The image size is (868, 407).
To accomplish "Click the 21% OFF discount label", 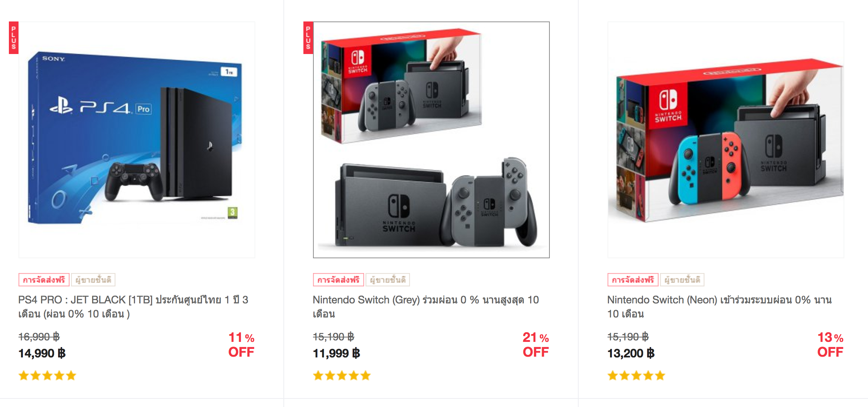I will pos(535,344).
